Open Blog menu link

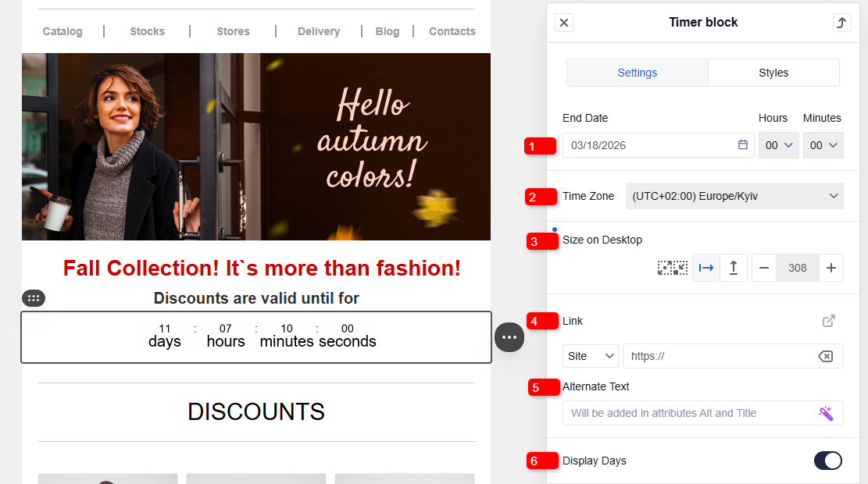pyautogui.click(x=388, y=31)
